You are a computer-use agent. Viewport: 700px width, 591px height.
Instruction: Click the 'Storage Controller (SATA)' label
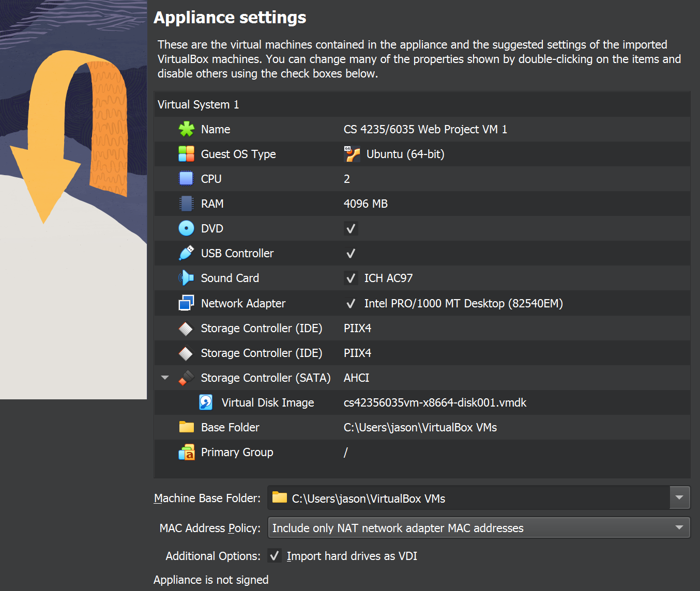click(266, 378)
